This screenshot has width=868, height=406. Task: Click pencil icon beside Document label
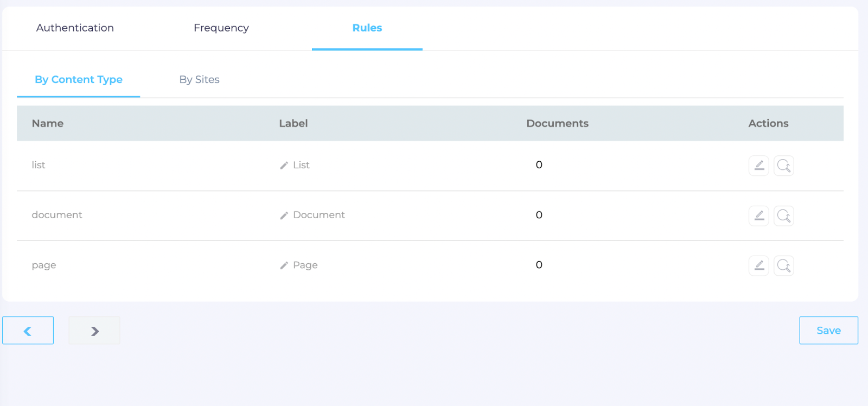tap(284, 215)
